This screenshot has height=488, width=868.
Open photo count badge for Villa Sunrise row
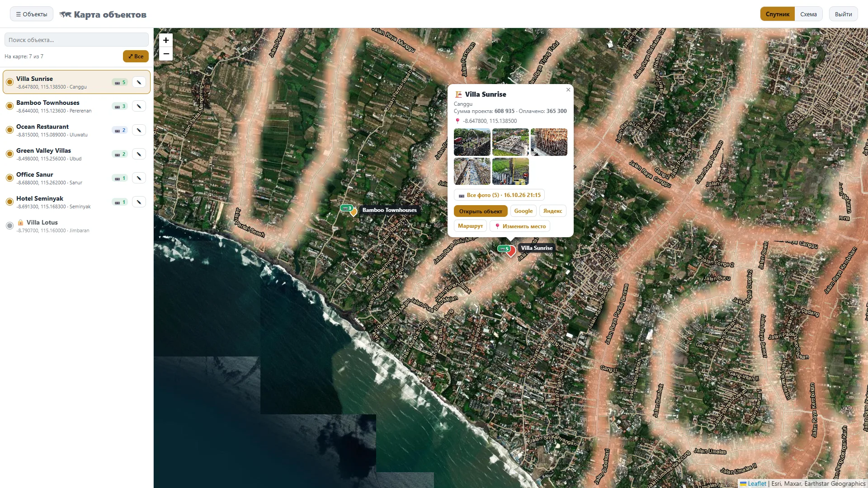point(120,82)
